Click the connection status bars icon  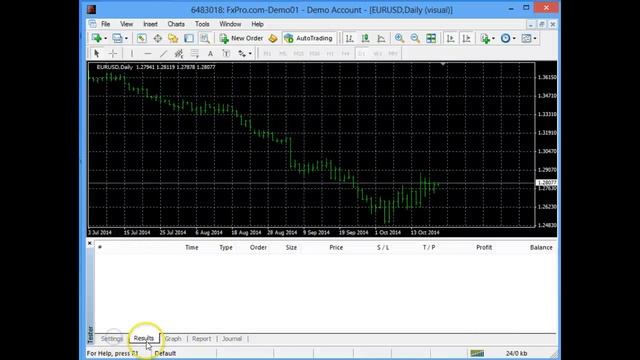[477, 353]
